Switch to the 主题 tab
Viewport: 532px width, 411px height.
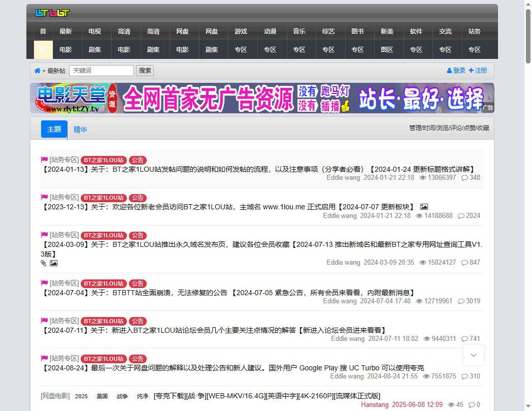pyautogui.click(x=54, y=130)
